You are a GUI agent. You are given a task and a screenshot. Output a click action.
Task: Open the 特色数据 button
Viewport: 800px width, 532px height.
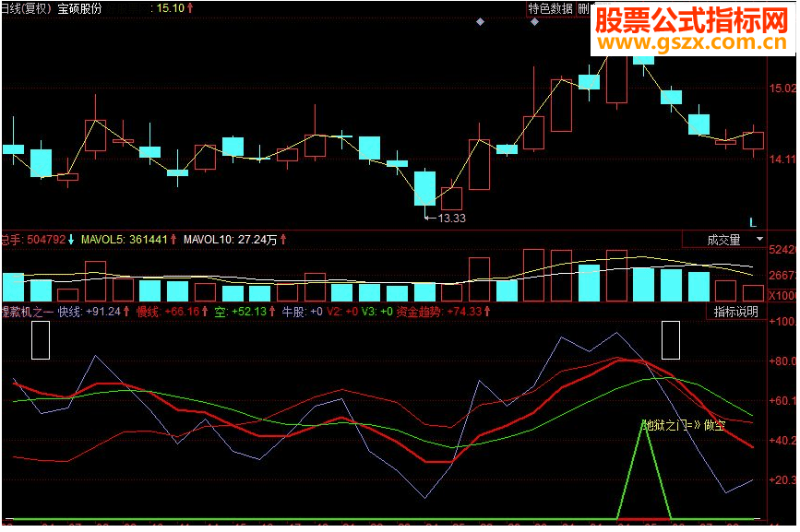(550, 8)
